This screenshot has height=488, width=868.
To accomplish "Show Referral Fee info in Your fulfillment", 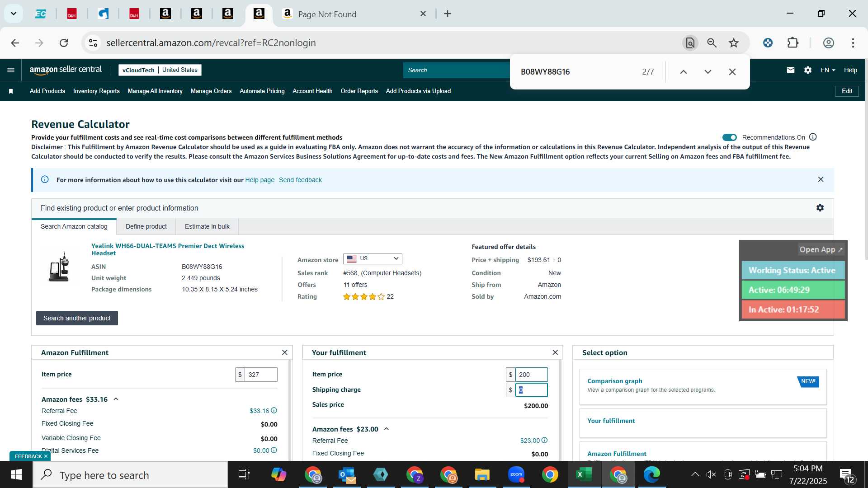I will [x=544, y=440].
